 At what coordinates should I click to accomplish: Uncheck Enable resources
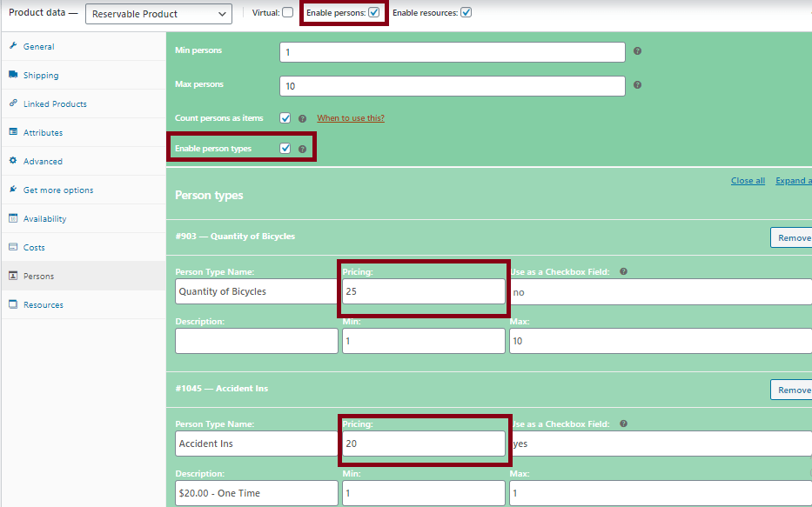466,12
